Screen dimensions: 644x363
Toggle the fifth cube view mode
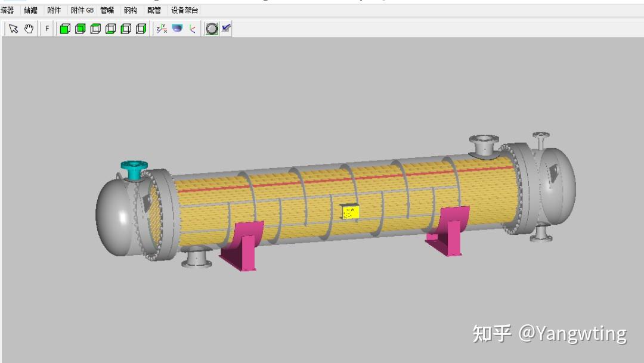[x=125, y=27]
